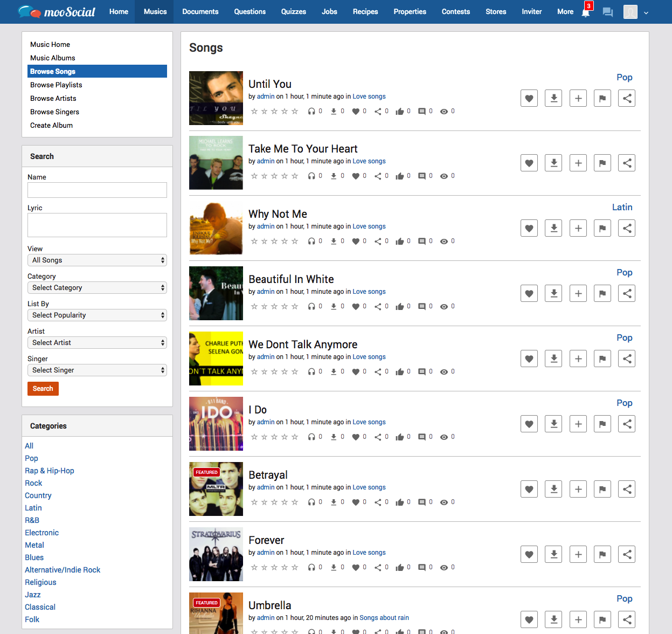Share Take Me To Your Heart
The image size is (672, 634).
pos(627,163)
